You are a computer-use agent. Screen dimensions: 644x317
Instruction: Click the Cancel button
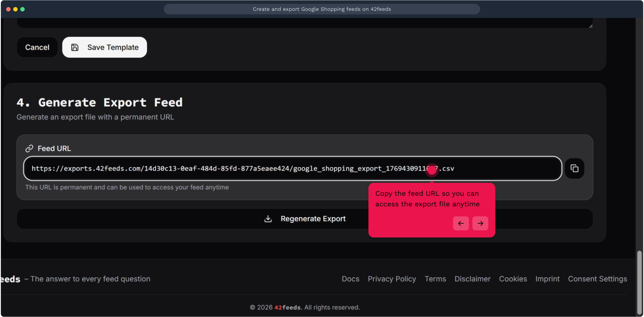pos(37,47)
